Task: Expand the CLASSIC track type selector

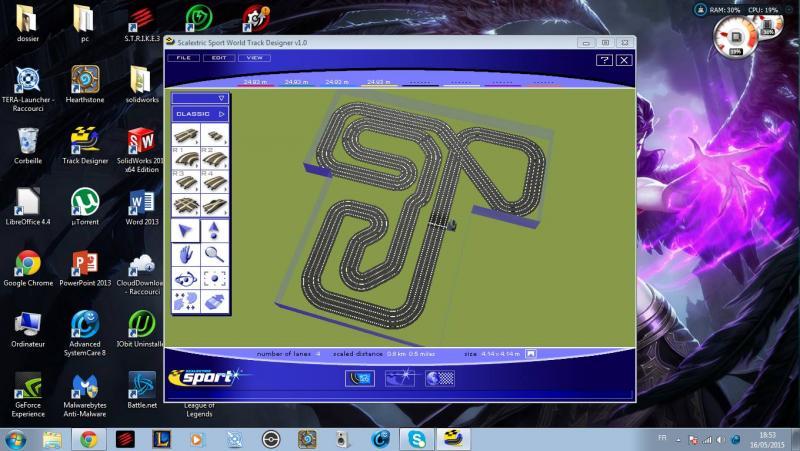Action: tap(201, 114)
